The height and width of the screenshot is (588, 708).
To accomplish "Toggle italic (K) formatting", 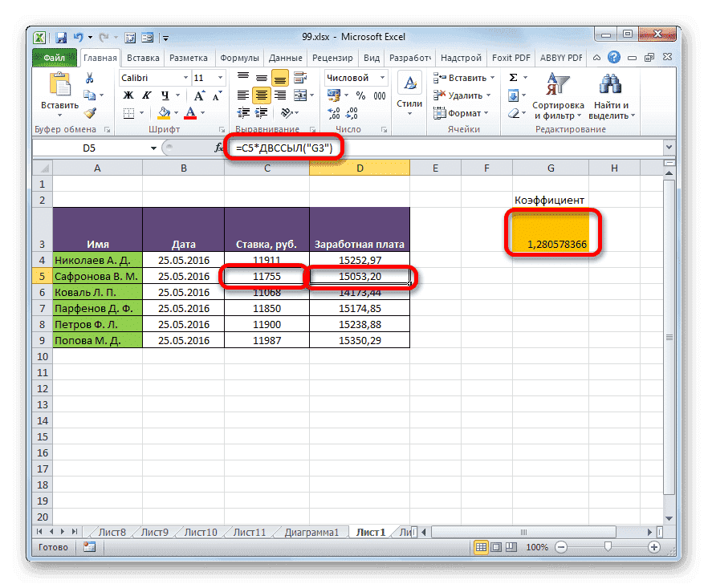I will [145, 95].
